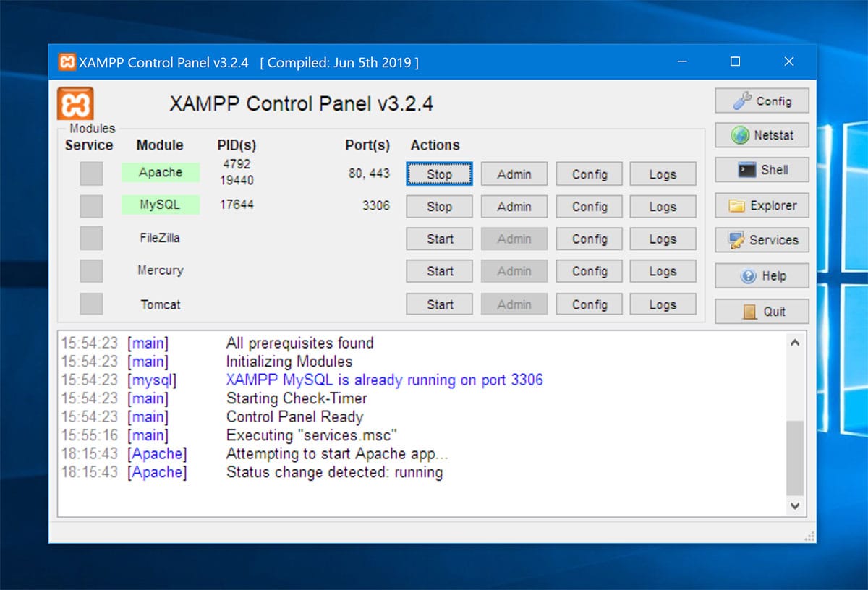Click Apache port numbers 80, 443
The image size is (868, 590).
coord(369,174)
